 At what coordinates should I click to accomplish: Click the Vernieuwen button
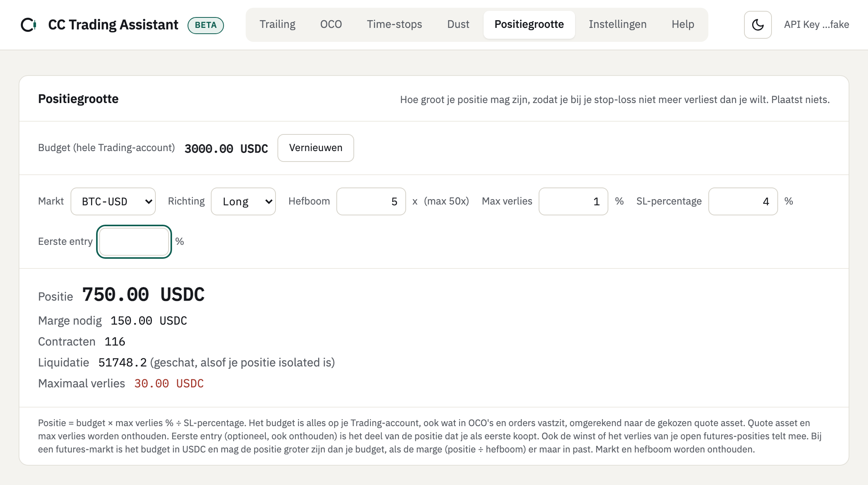pos(315,148)
